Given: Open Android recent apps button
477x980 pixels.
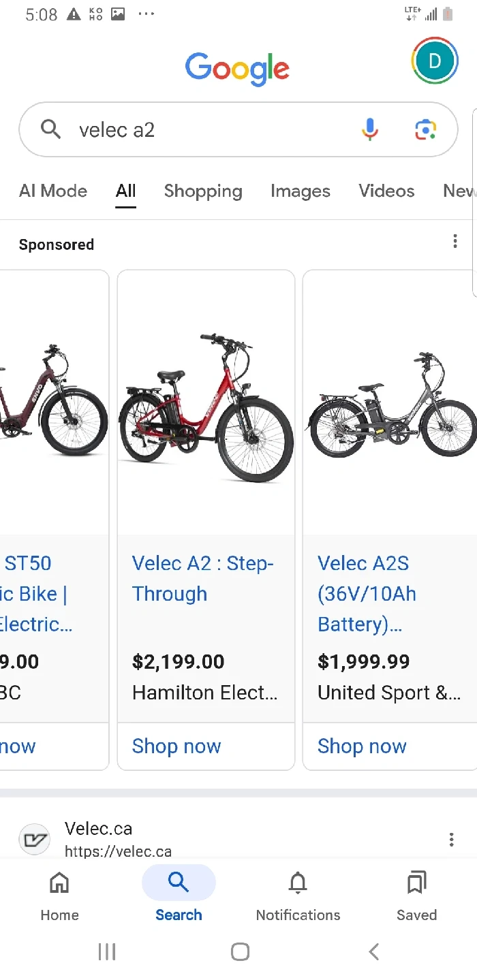Looking at the screenshot, I should (107, 951).
